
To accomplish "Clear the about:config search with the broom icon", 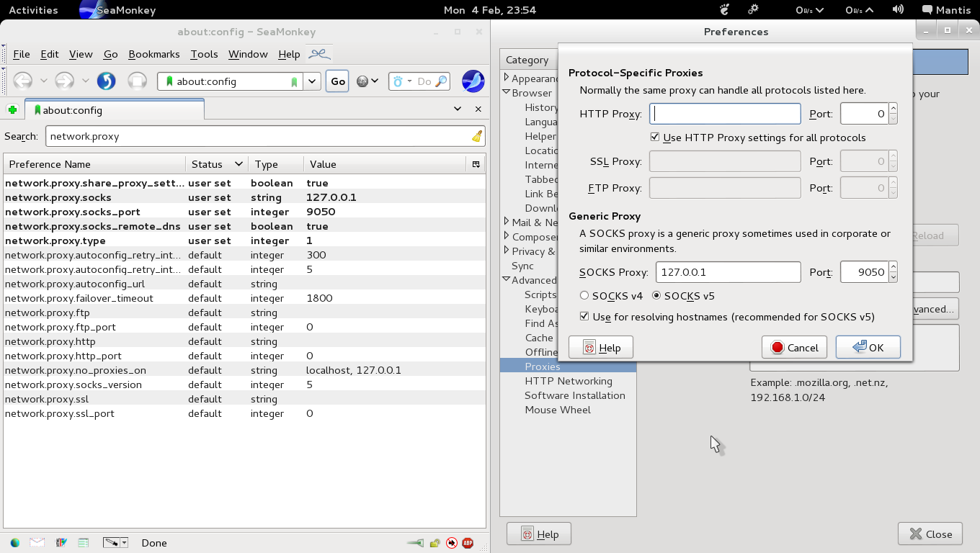I will pyautogui.click(x=476, y=136).
